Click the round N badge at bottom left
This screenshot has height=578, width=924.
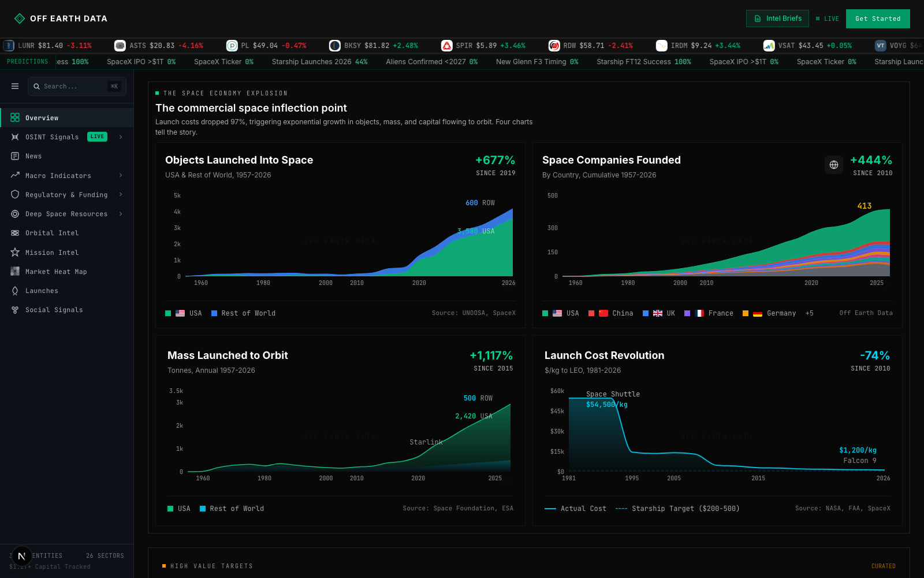point(21,556)
